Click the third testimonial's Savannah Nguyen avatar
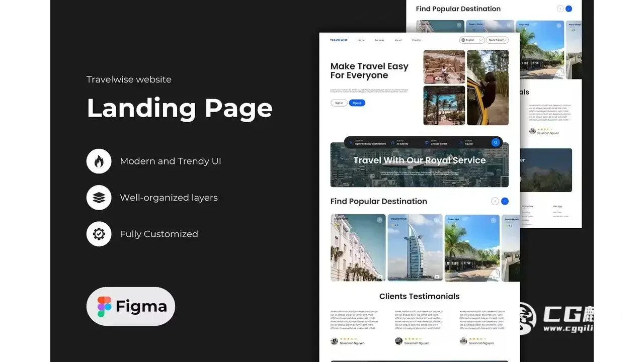The image size is (644, 362). [x=463, y=341]
